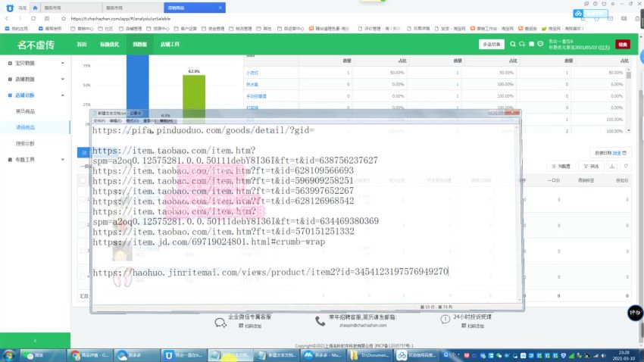This screenshot has height=362, width=644.
Task: Click the taskbar clock date
Action: click(624, 355)
